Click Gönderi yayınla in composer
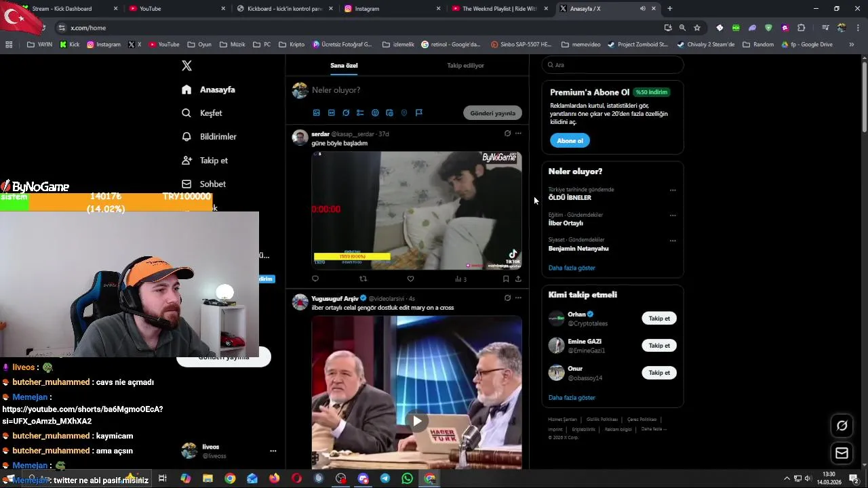This screenshot has width=868, height=488. (493, 113)
